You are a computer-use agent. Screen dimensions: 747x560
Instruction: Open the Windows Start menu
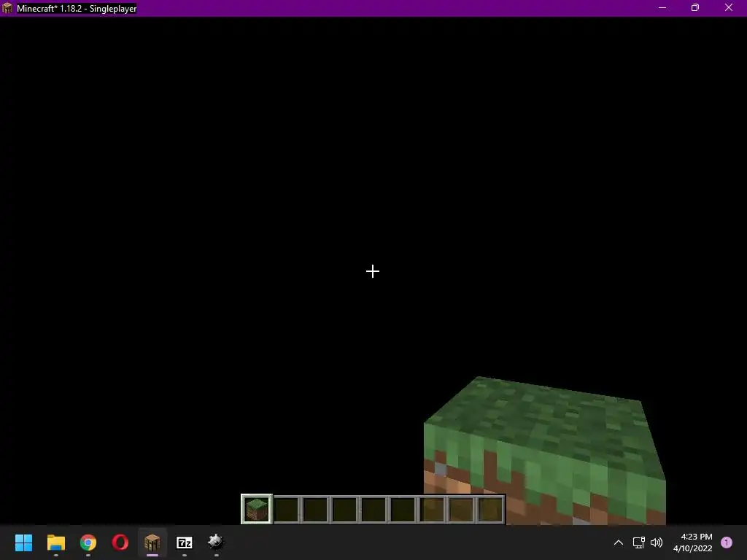tap(23, 542)
